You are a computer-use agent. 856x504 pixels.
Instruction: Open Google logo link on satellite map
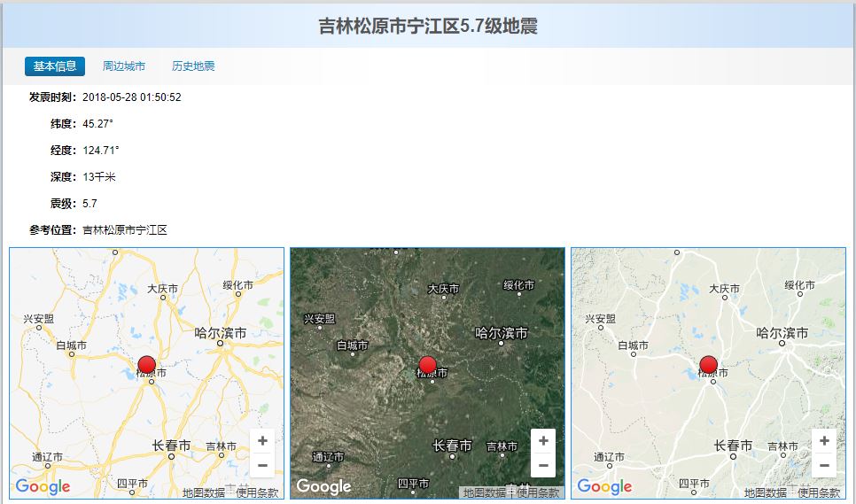coord(323,486)
